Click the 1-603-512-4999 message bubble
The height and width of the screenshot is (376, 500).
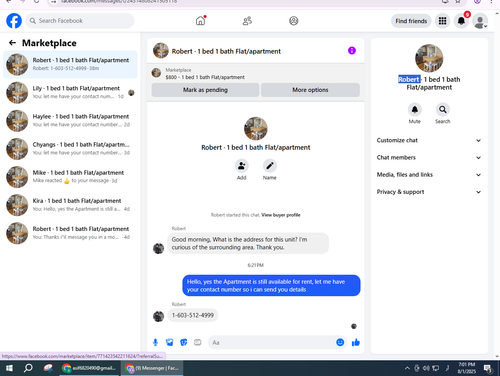tap(193, 315)
